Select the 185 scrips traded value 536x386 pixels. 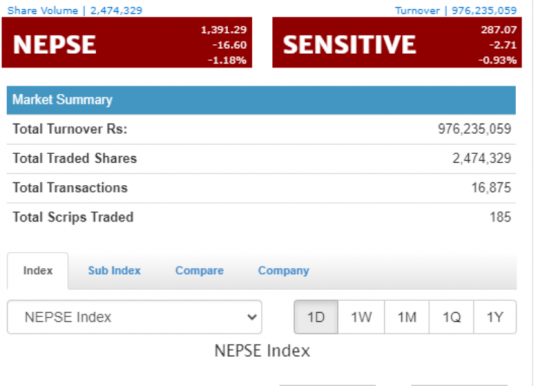tap(500, 217)
